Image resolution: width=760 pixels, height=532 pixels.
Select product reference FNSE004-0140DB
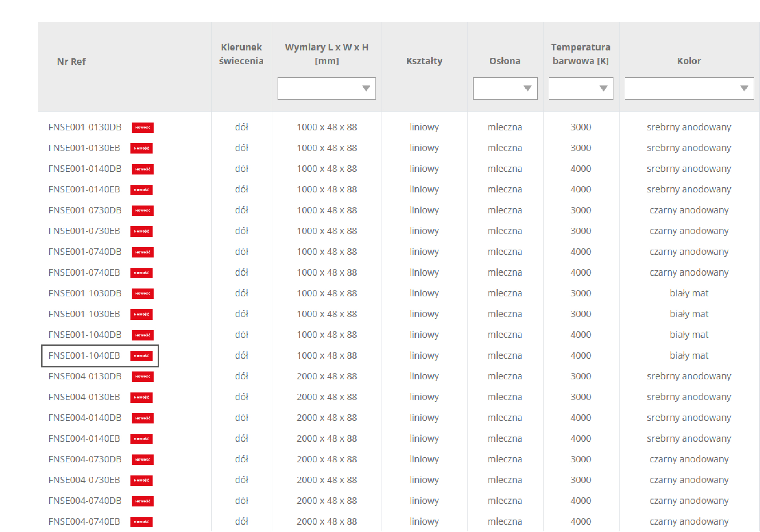85,418
